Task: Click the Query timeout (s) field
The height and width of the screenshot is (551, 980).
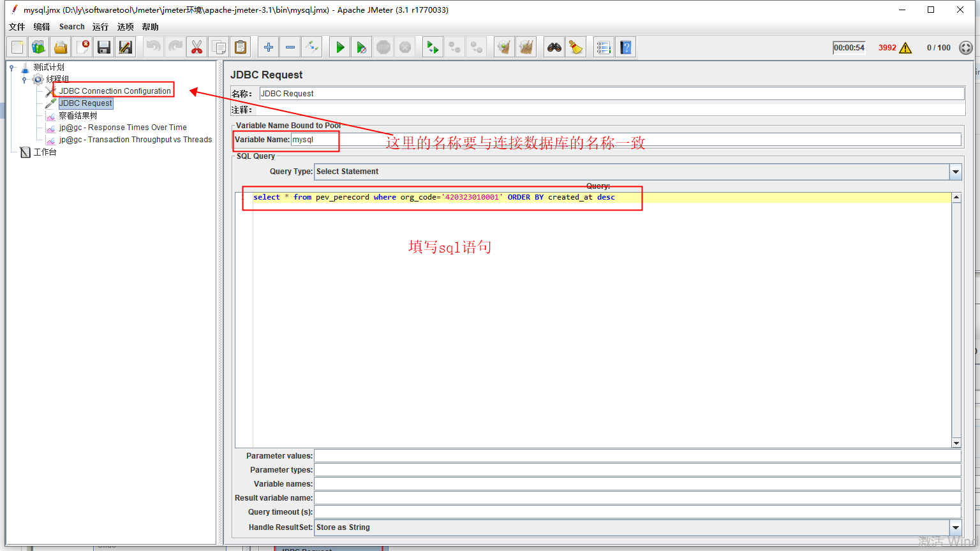Action: coord(638,512)
